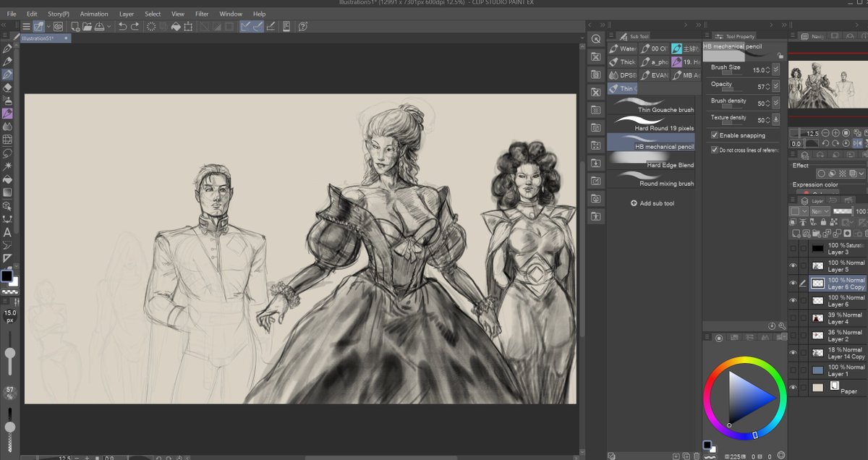Click the Redo arrow in command bar
Screen dimensions: 868x460
pos(135,27)
